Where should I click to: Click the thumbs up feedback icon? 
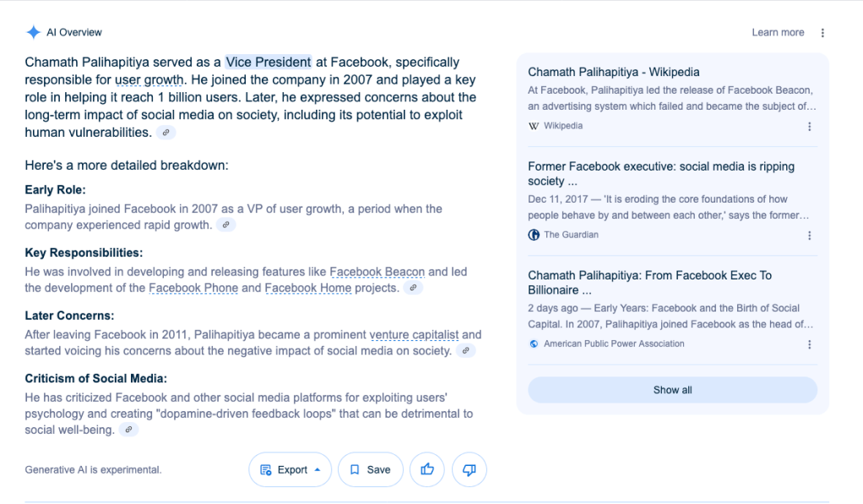point(427,469)
